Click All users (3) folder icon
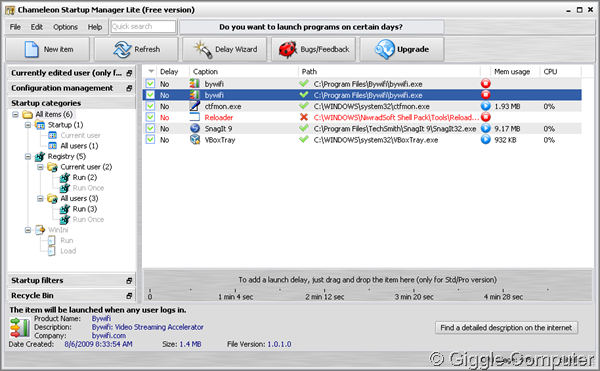 pyautogui.click(x=52, y=198)
